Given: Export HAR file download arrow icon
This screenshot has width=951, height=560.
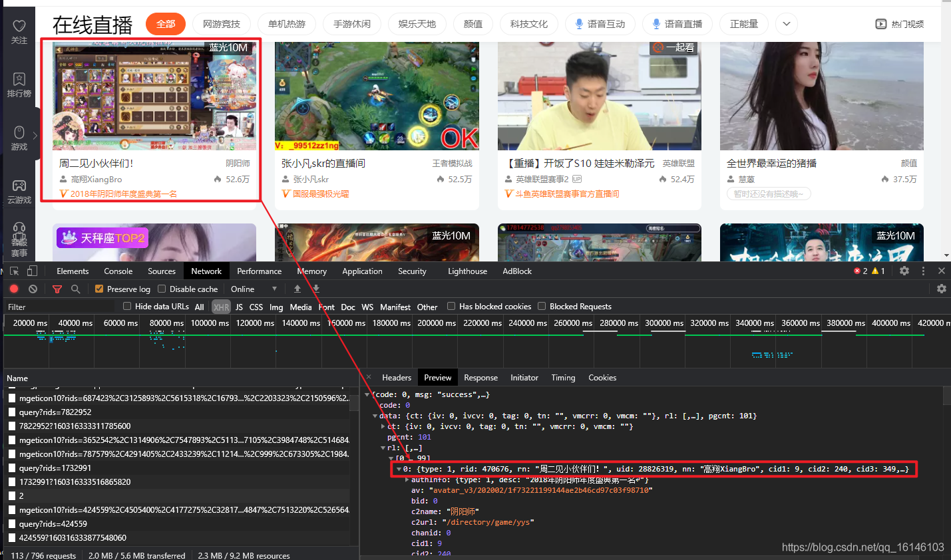Looking at the screenshot, I should [316, 289].
